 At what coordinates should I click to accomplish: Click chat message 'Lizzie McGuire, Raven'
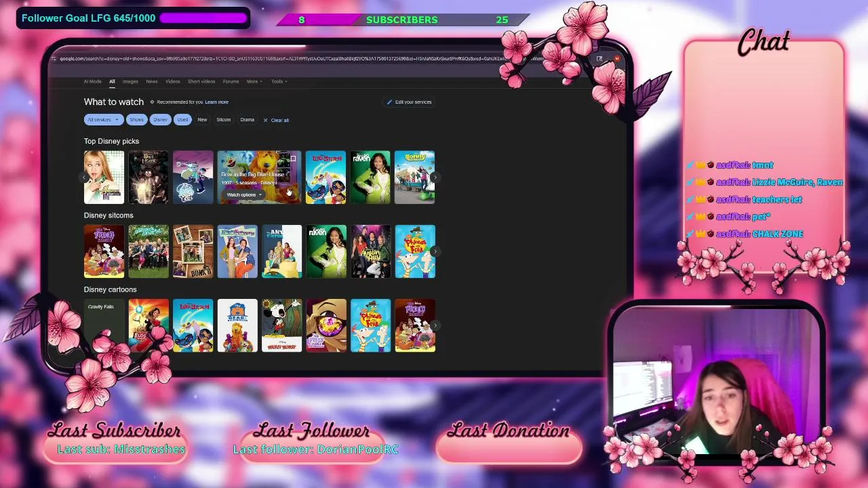point(797,182)
